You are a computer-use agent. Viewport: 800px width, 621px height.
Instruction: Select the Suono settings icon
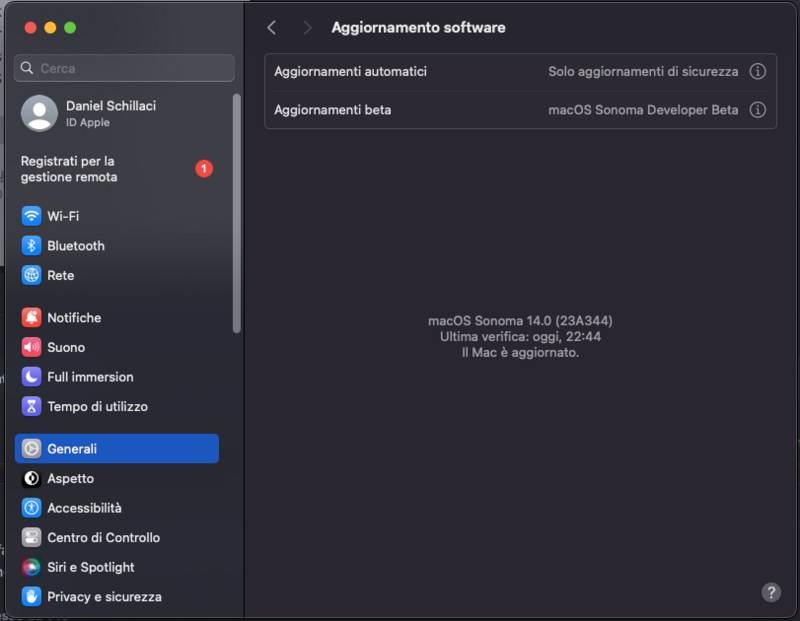click(62, 347)
